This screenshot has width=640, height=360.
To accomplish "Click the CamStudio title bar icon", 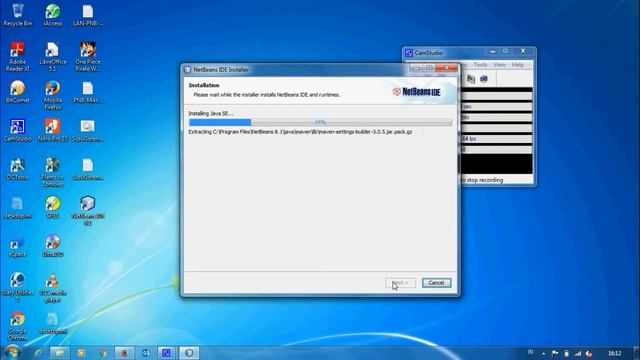I will point(409,53).
